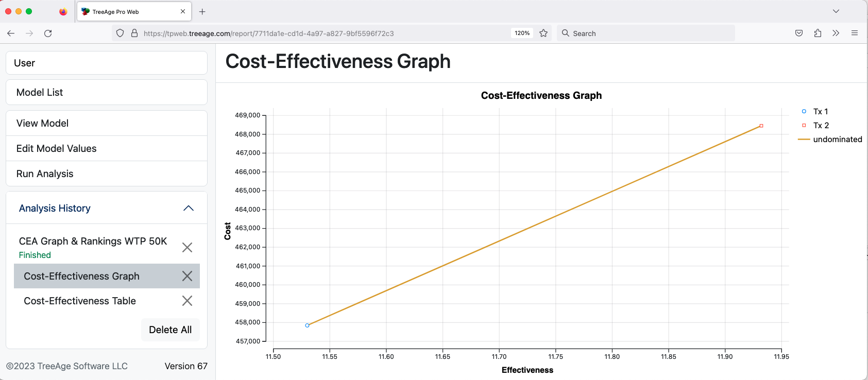The height and width of the screenshot is (380, 868).
Task: Toggle the undominated line in legend
Action: 830,139
